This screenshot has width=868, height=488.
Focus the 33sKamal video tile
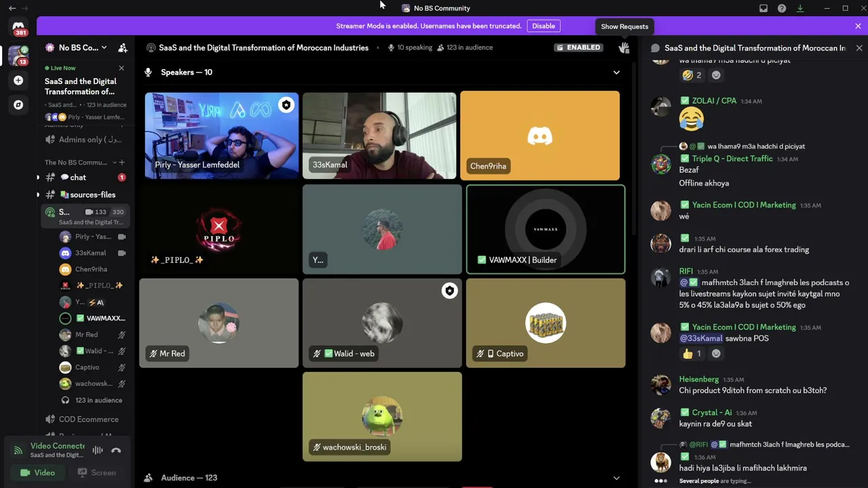click(x=380, y=136)
